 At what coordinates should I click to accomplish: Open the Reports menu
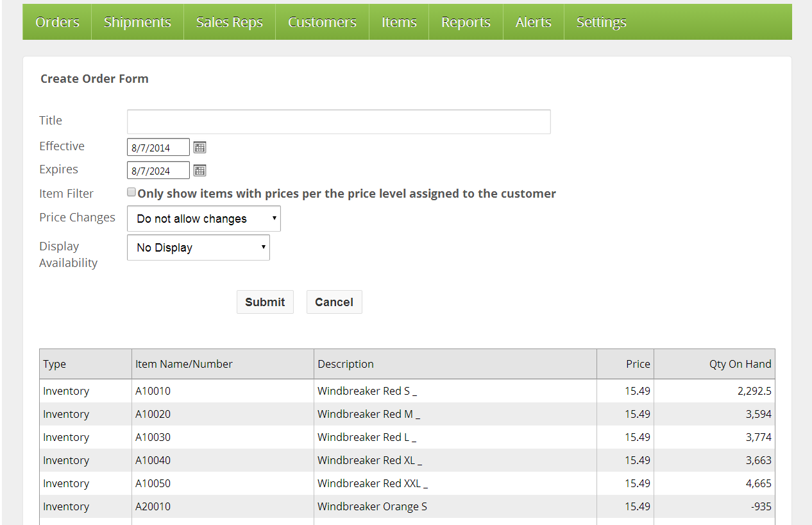[466, 22]
